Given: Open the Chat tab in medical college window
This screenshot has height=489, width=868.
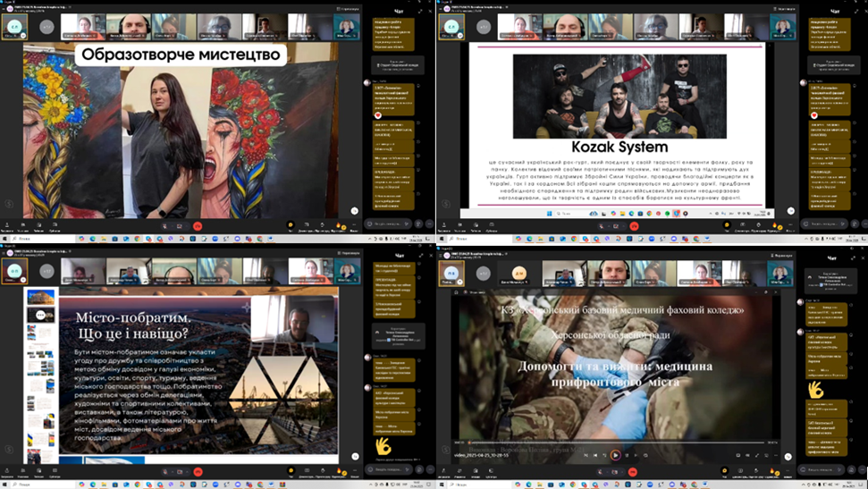Looking at the screenshot, I should [x=724, y=472].
